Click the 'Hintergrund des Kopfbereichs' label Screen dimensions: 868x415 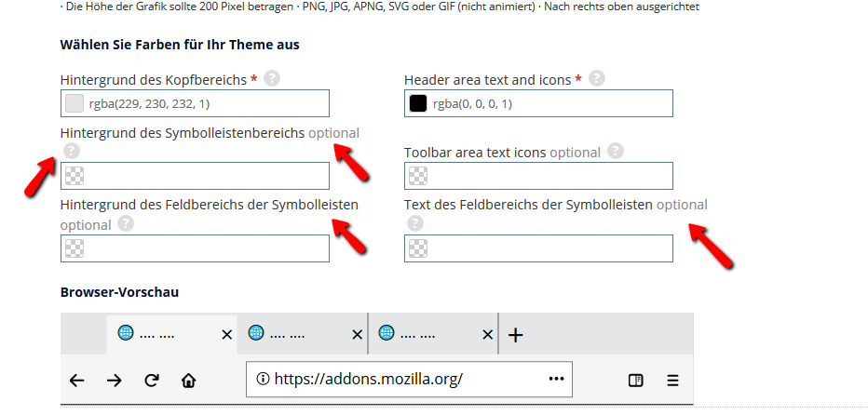[154, 80]
